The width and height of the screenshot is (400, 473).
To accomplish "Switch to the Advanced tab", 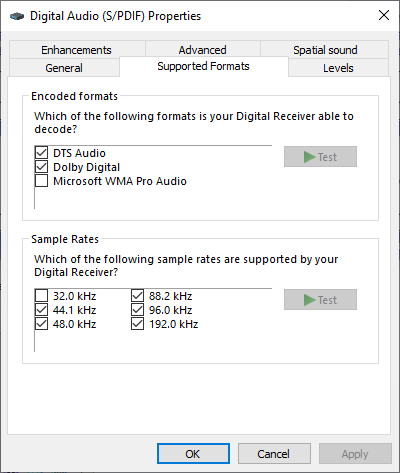I will click(203, 50).
